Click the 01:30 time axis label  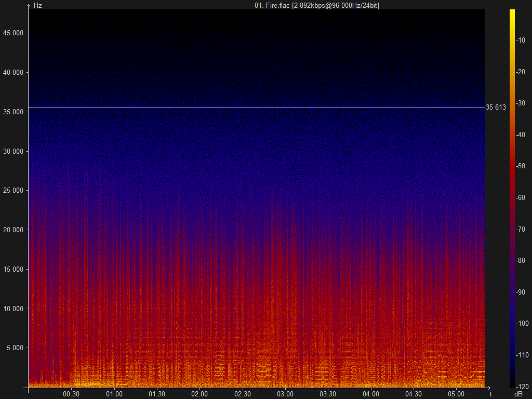click(157, 394)
